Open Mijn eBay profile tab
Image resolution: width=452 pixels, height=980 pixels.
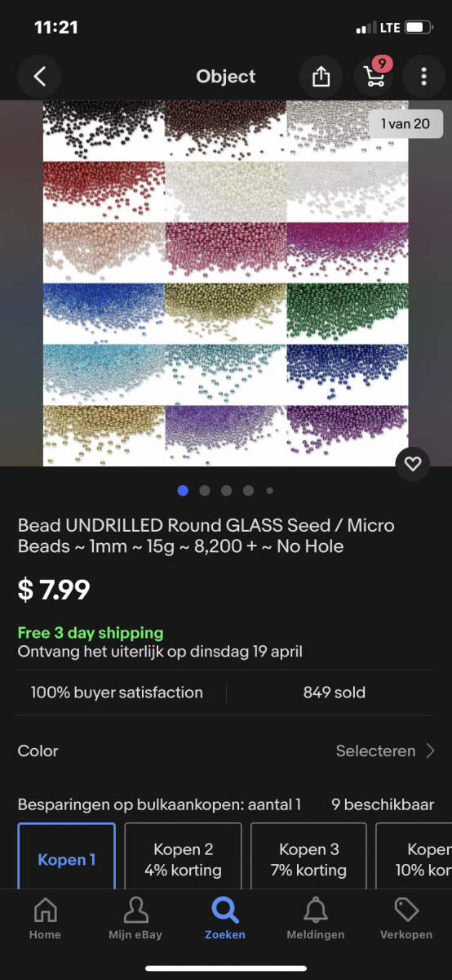135,918
